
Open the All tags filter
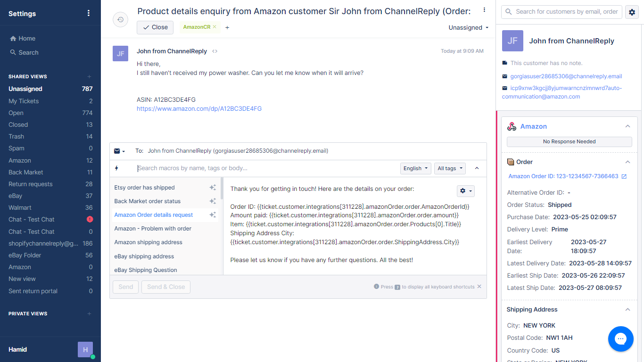coord(450,168)
